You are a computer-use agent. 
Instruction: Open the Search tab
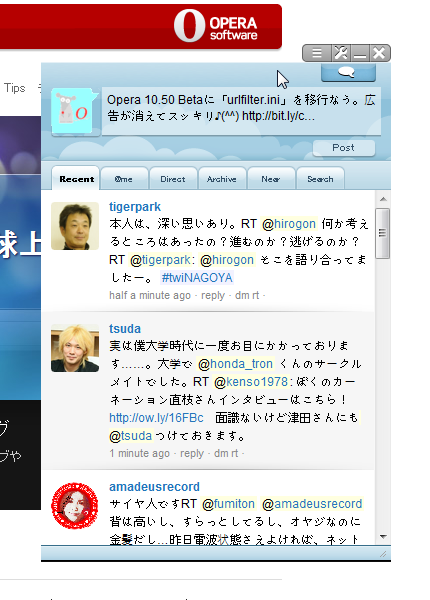point(320,179)
